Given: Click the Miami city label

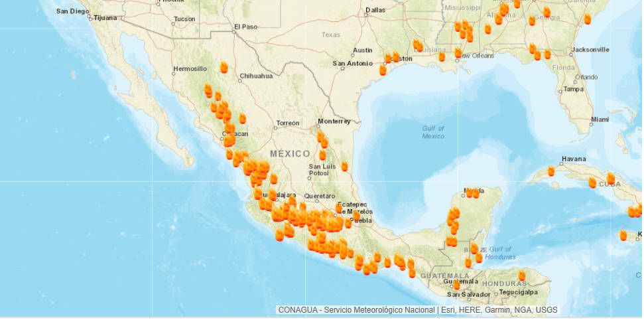Looking at the screenshot, I should pos(600,120).
